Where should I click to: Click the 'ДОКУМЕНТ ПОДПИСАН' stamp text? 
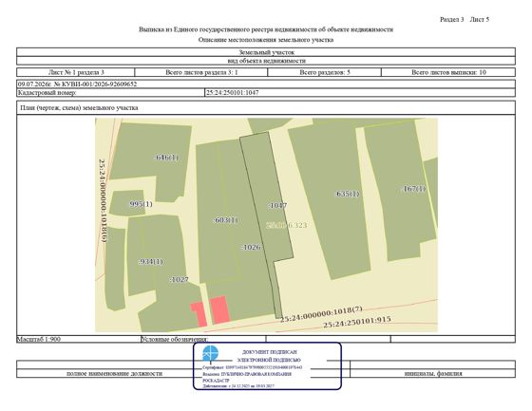pos(270,352)
